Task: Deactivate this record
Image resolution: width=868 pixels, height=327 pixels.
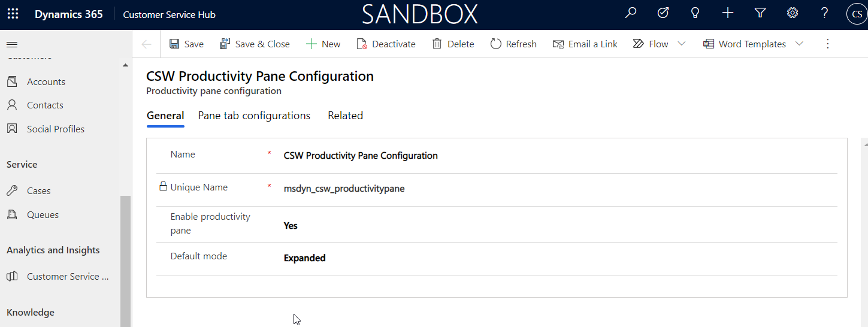Action: coord(386,44)
